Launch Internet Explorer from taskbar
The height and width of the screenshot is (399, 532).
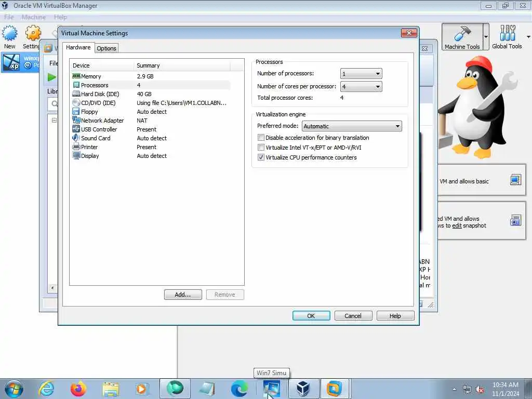pos(46,389)
